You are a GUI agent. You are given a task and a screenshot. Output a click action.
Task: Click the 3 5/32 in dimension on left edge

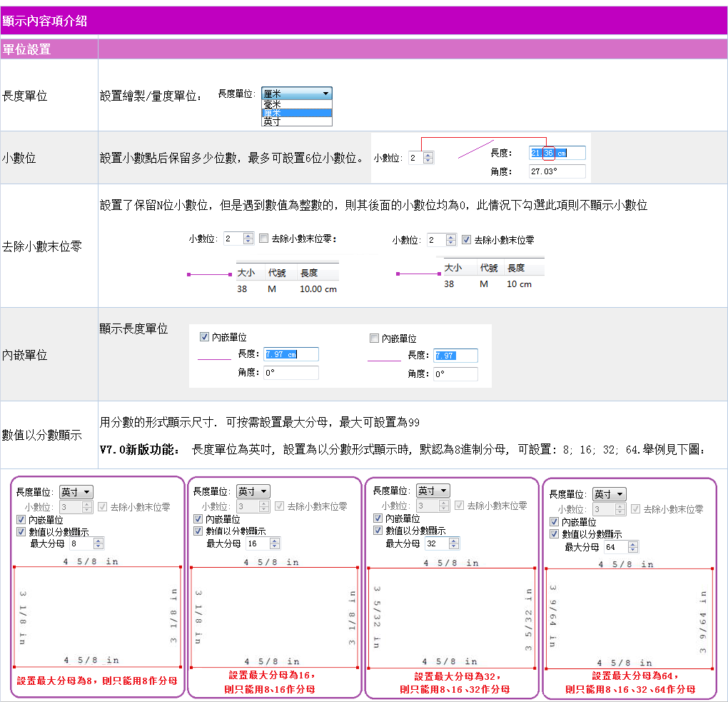[377, 618]
